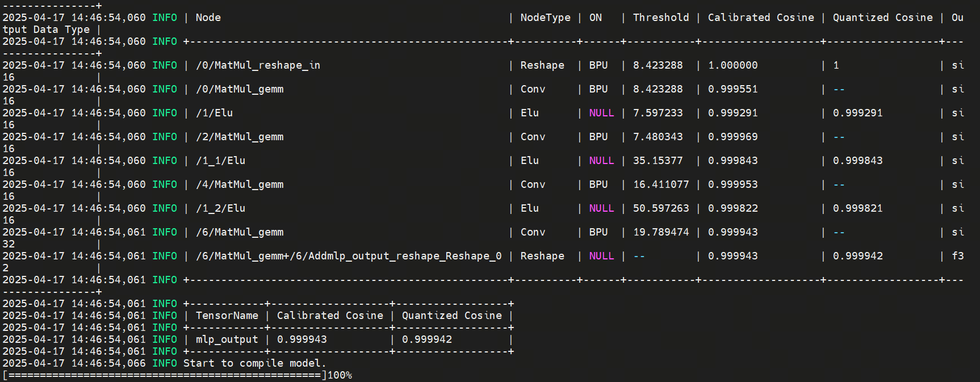Click the /4/MatMul_gemm node name
The height and width of the screenshot is (382, 980).
click(x=239, y=184)
